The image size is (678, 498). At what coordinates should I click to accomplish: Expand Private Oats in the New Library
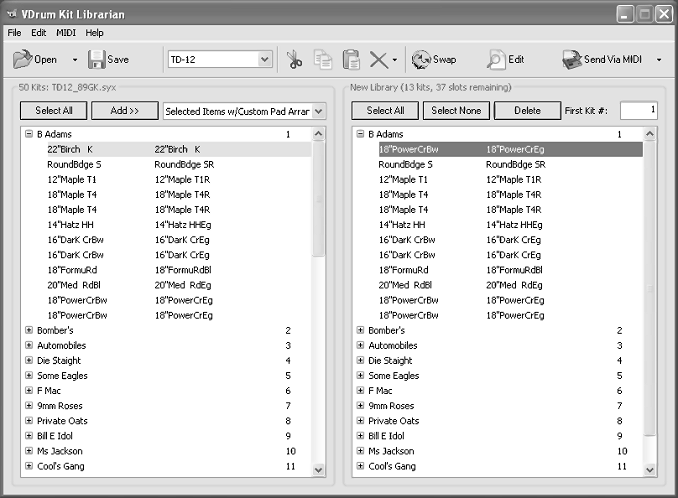pyautogui.click(x=360, y=421)
